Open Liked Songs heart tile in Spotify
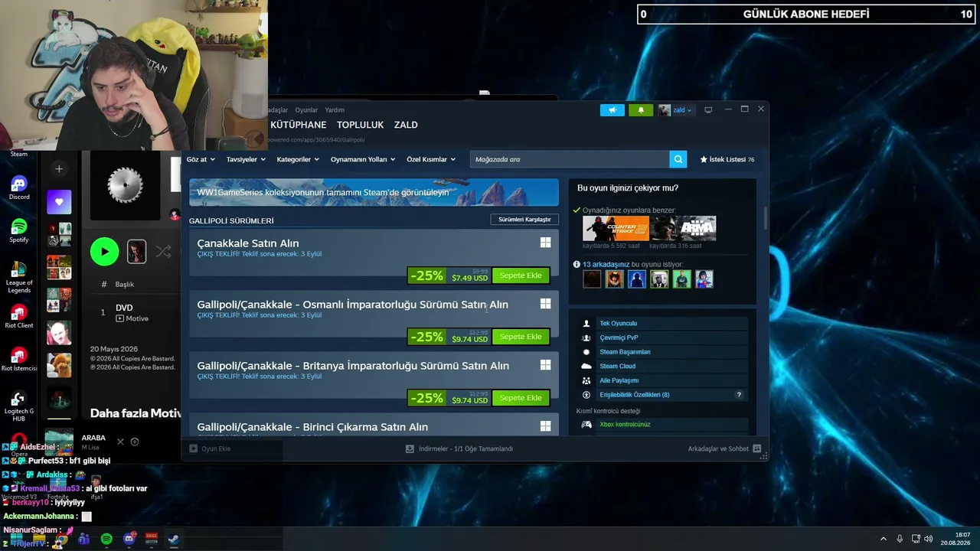The height and width of the screenshot is (551, 980). (59, 202)
